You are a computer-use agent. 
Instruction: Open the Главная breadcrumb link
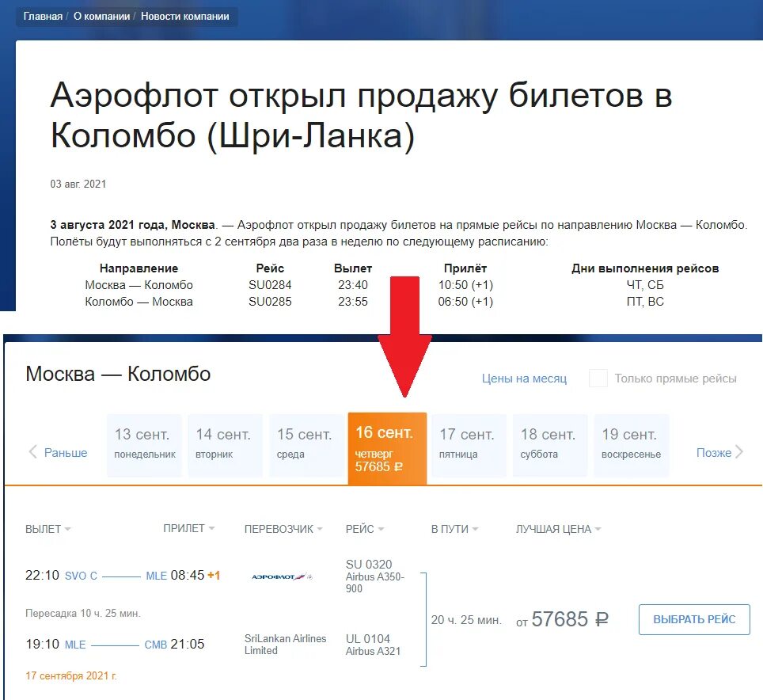(x=43, y=16)
